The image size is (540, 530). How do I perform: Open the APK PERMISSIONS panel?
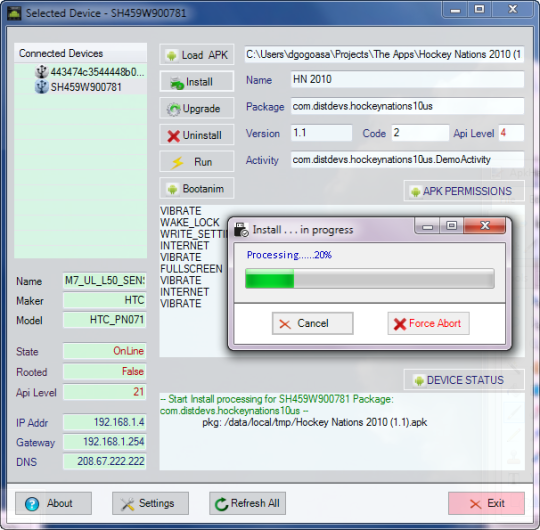click(x=464, y=191)
